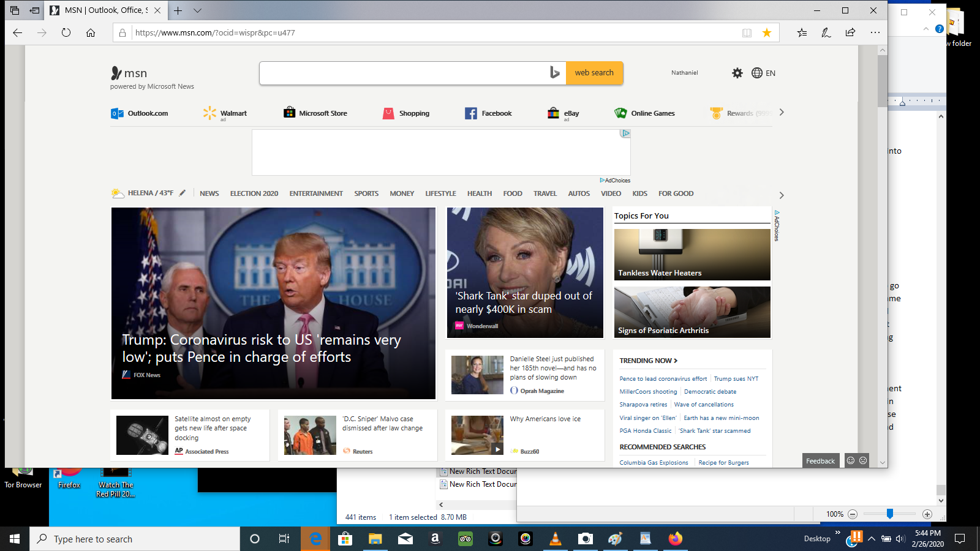This screenshot has height=551, width=980.
Task: Open the News category tab
Action: point(209,193)
